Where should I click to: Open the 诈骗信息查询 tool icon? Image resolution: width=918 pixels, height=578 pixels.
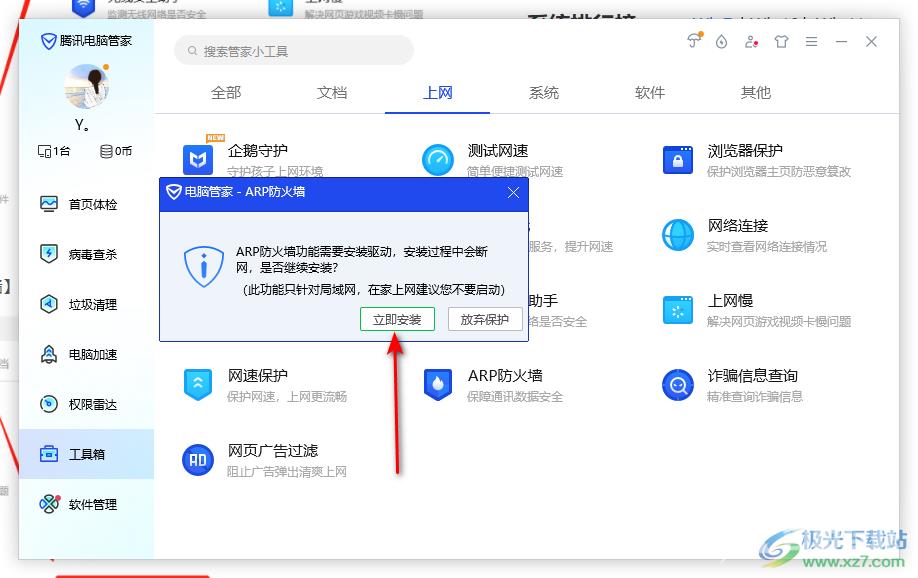[x=678, y=385]
